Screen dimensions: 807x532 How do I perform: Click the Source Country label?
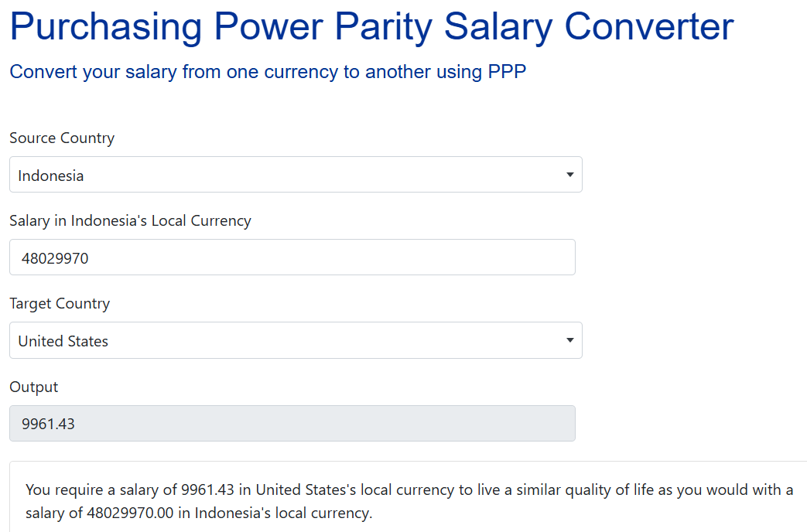click(x=62, y=138)
